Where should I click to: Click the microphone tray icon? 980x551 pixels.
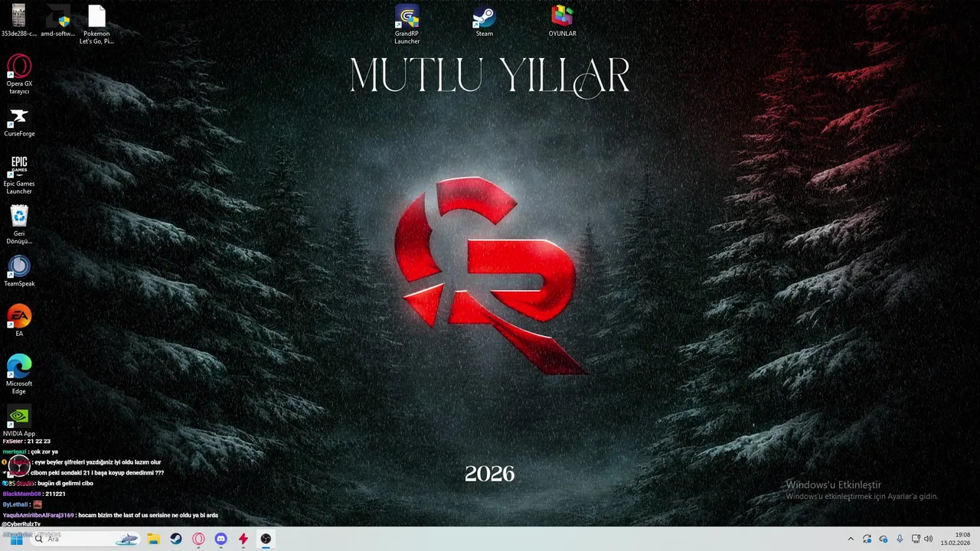coord(900,539)
